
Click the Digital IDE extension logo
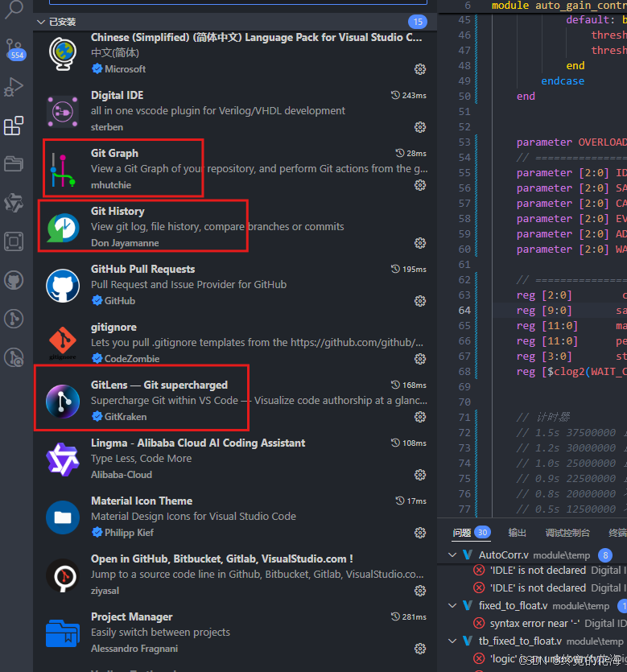pos(63,112)
